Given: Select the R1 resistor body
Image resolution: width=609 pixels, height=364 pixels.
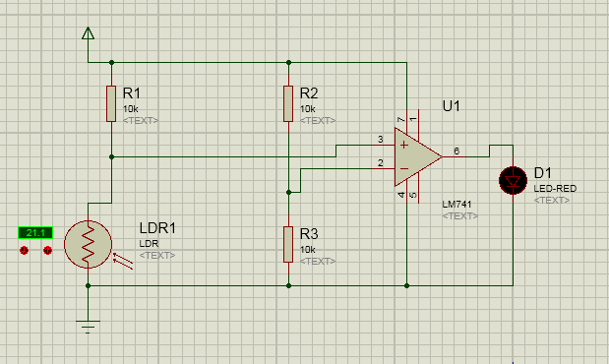Looking at the screenshot, I should 111,103.
